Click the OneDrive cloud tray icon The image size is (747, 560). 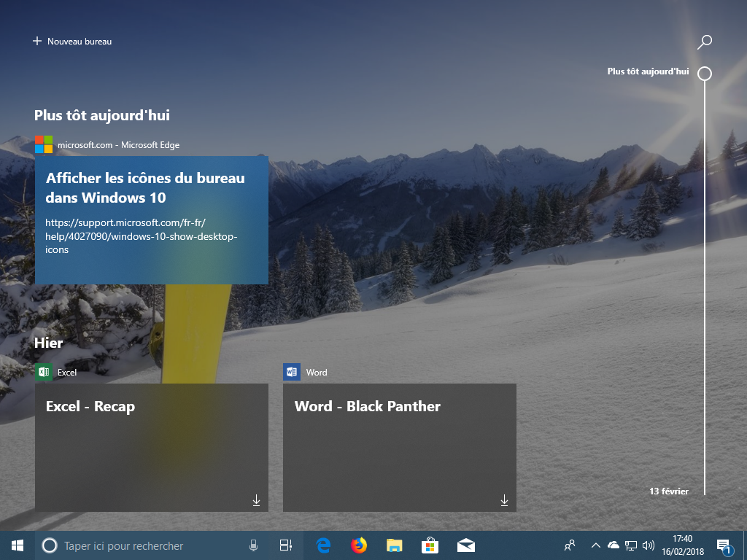[x=614, y=545]
